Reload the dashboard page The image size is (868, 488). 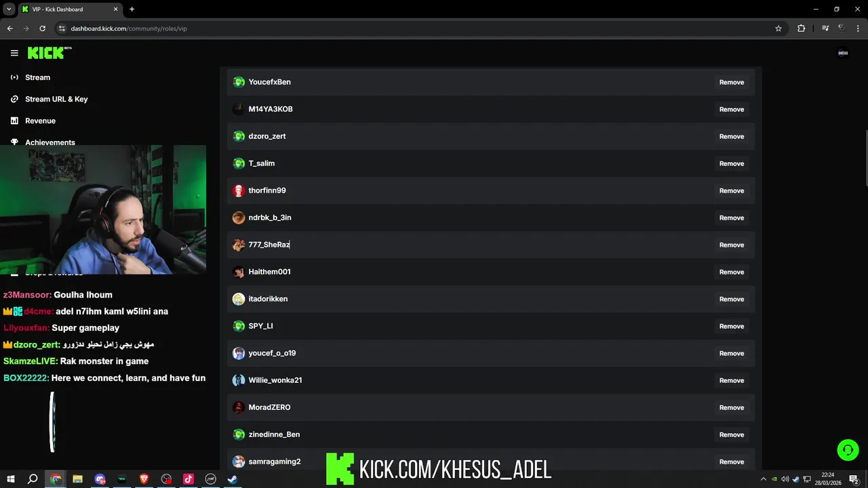(x=42, y=28)
